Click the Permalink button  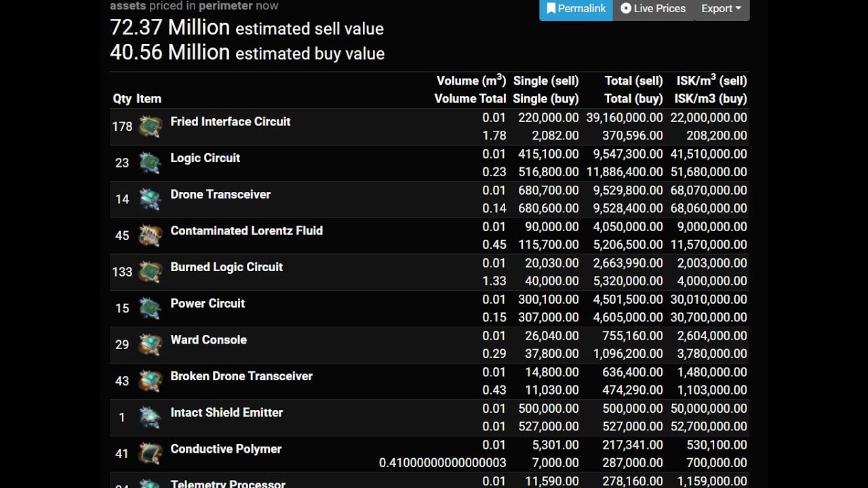click(x=576, y=9)
